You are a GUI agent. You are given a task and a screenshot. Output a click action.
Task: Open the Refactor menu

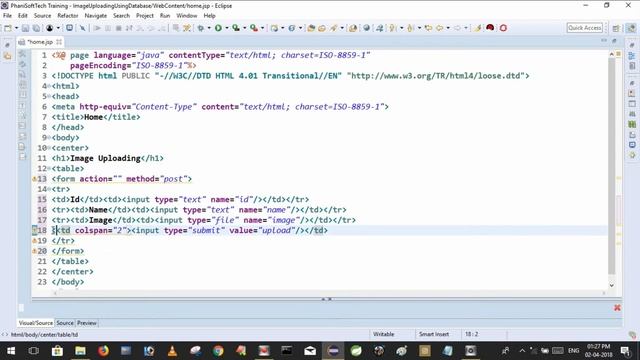68,16
